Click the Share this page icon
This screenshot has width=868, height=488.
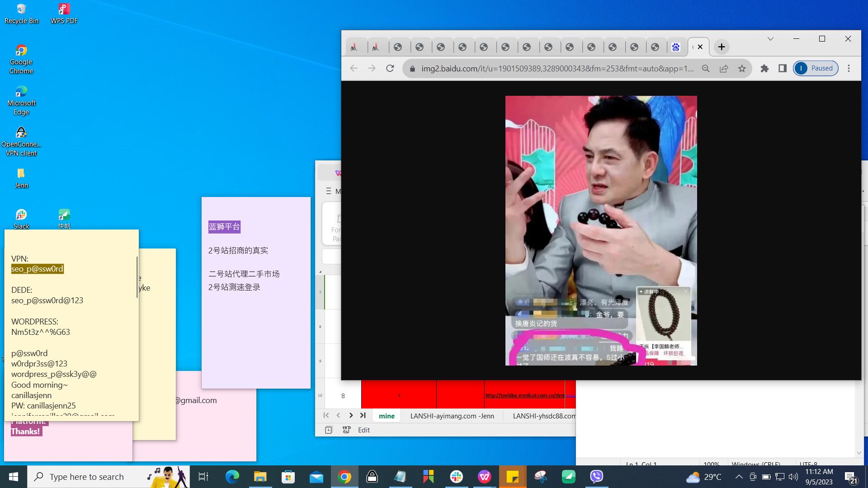coord(724,68)
